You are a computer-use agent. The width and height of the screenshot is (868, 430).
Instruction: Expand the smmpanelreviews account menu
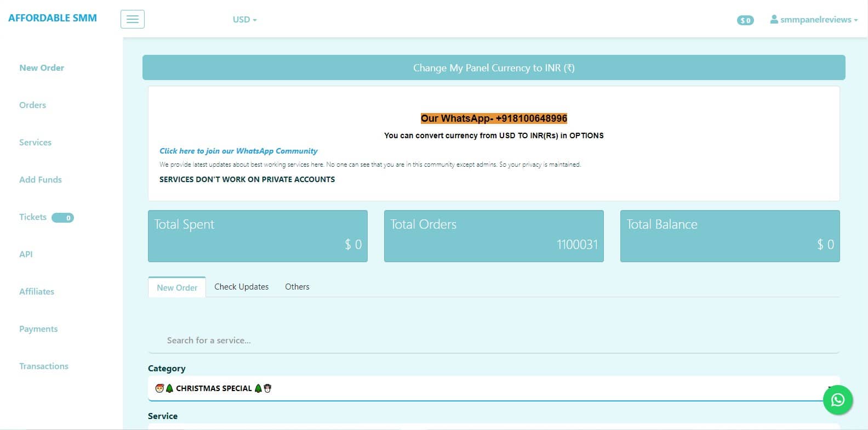click(x=814, y=19)
